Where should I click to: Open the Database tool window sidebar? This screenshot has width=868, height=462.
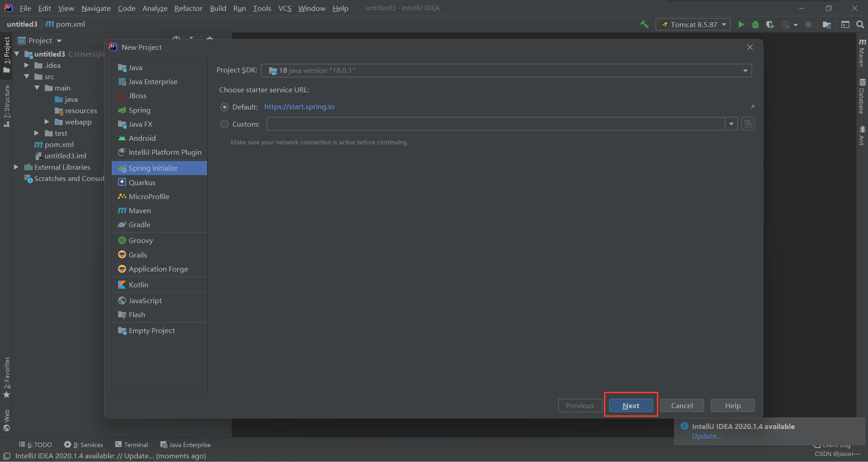pyautogui.click(x=862, y=96)
